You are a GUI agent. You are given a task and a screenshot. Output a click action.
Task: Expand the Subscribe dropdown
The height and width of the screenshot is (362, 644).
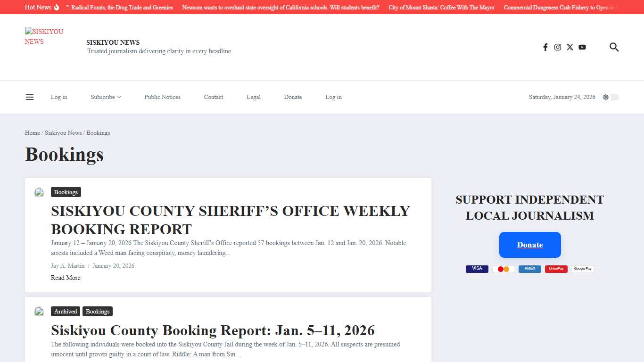pyautogui.click(x=105, y=97)
